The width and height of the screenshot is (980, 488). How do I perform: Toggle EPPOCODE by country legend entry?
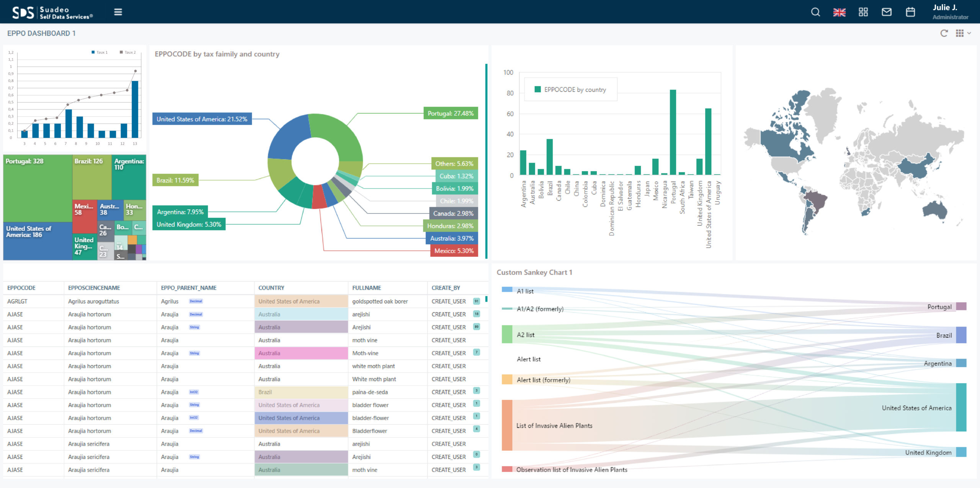(570, 90)
